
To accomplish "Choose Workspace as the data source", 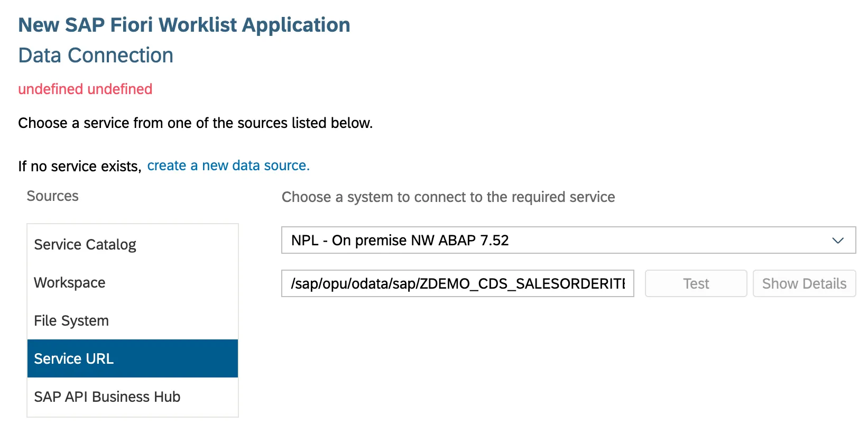I will 70,283.
